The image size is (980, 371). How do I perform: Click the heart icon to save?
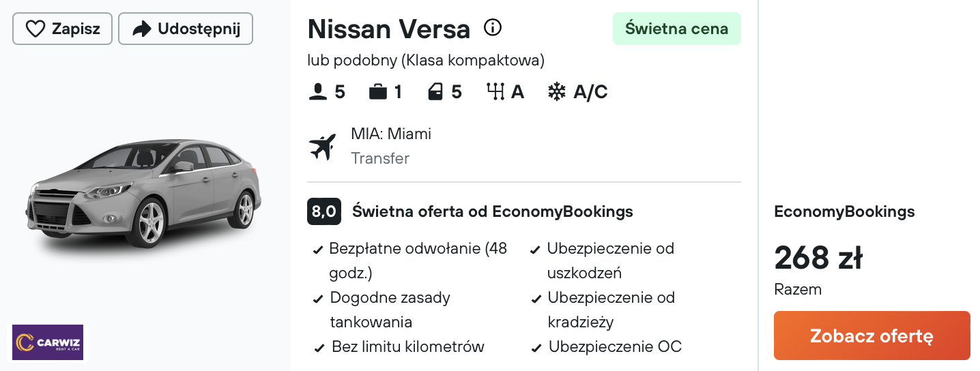click(x=35, y=29)
